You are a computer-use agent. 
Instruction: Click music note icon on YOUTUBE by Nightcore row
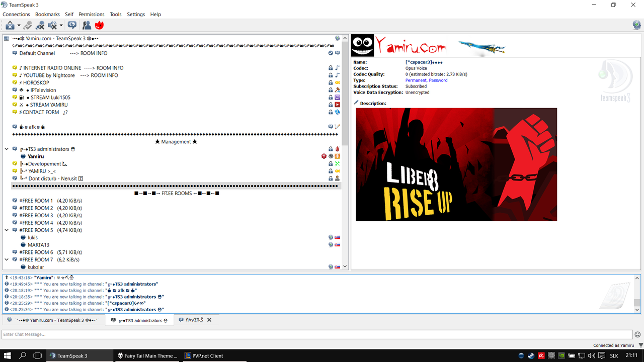(338, 75)
